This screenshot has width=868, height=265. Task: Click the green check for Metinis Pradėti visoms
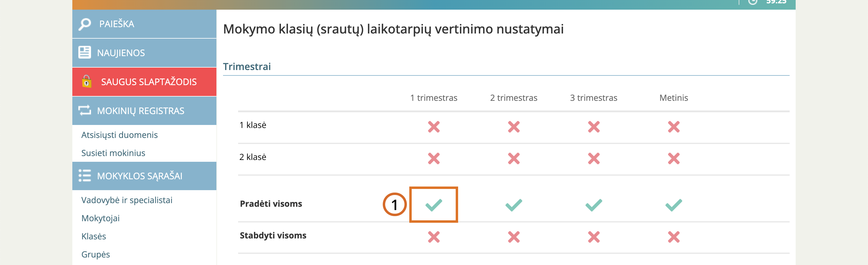click(673, 205)
